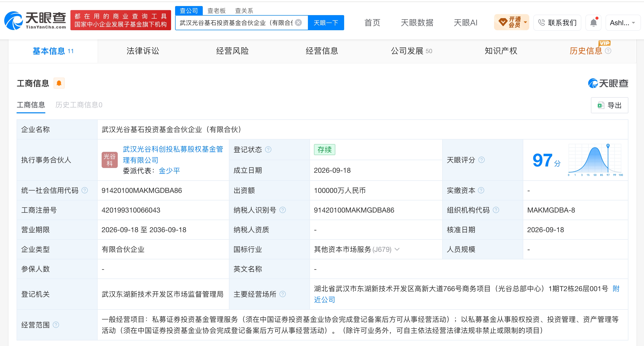644x346 pixels.
Task: Go to 首页 in top navigation
Action: 372,23
